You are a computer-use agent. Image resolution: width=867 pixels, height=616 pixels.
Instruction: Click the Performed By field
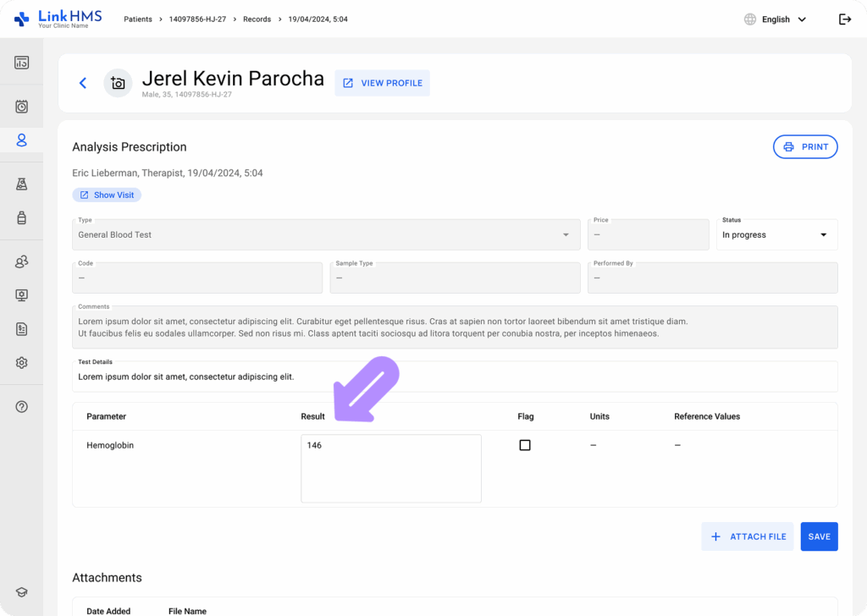click(713, 278)
